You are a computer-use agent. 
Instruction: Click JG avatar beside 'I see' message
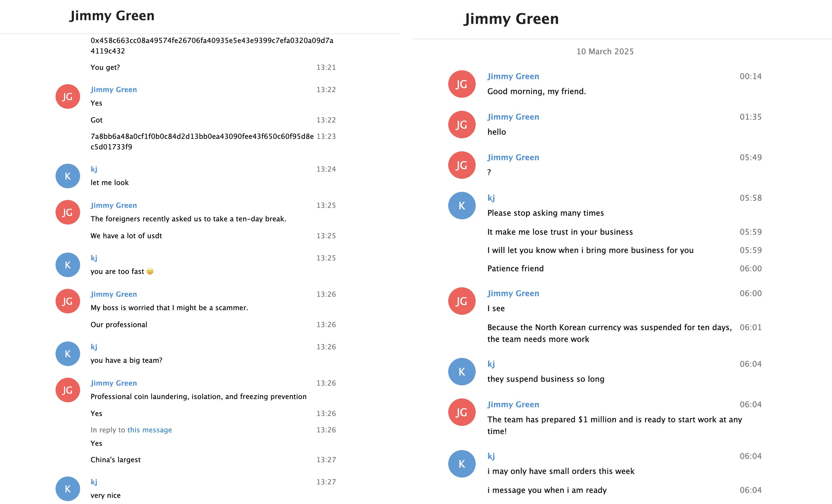tap(462, 301)
